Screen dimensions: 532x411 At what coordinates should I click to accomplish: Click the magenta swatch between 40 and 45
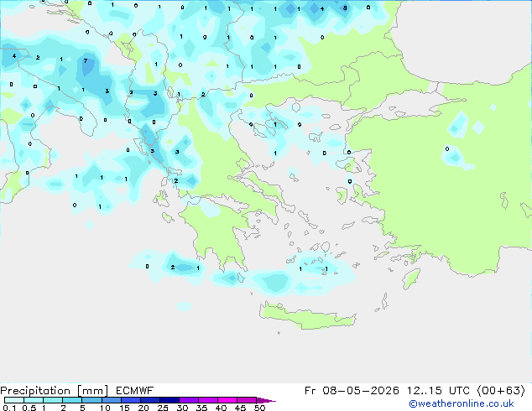[x=227, y=400]
